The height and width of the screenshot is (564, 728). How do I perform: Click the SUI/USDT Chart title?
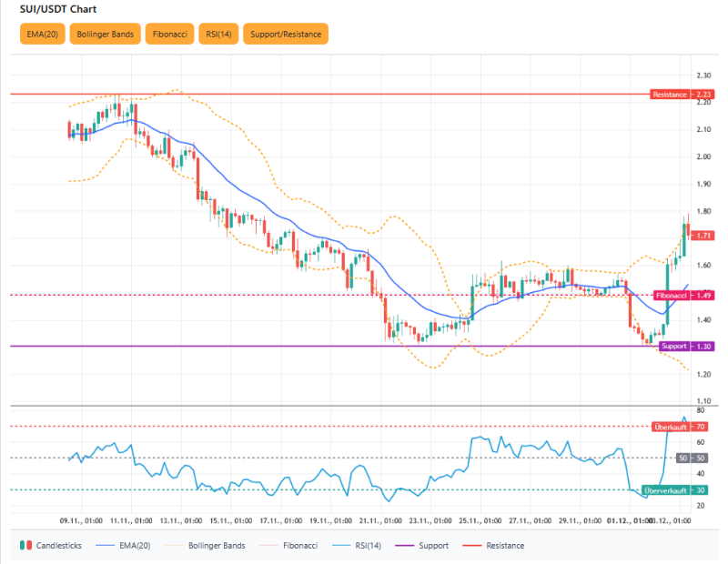59,9
